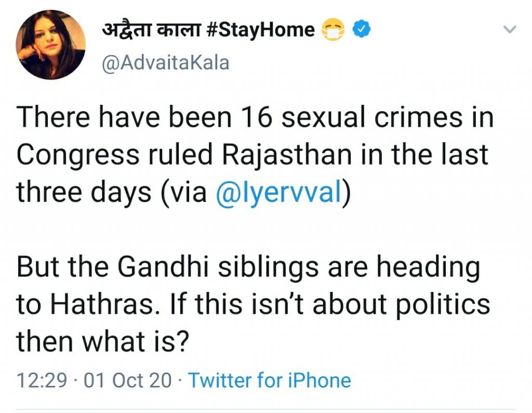Click the divider line below tweet metadata
This screenshot has height=413, width=532.
(x=266, y=409)
